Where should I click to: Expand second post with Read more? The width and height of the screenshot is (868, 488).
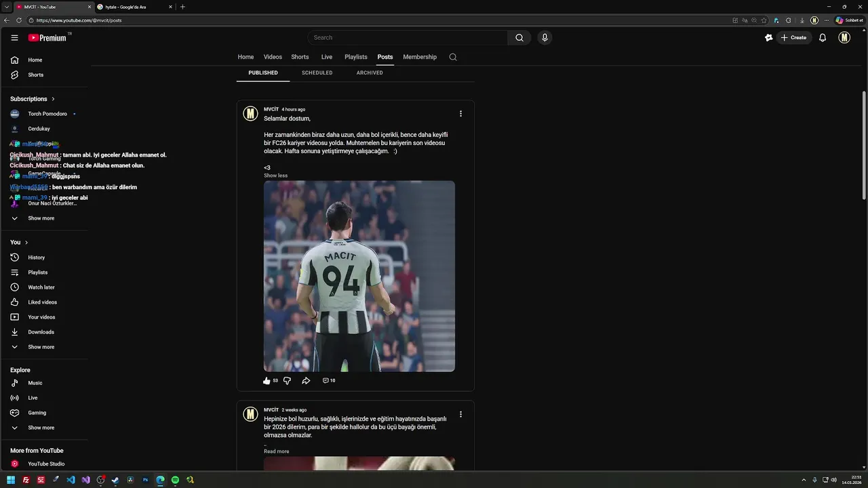pyautogui.click(x=276, y=451)
